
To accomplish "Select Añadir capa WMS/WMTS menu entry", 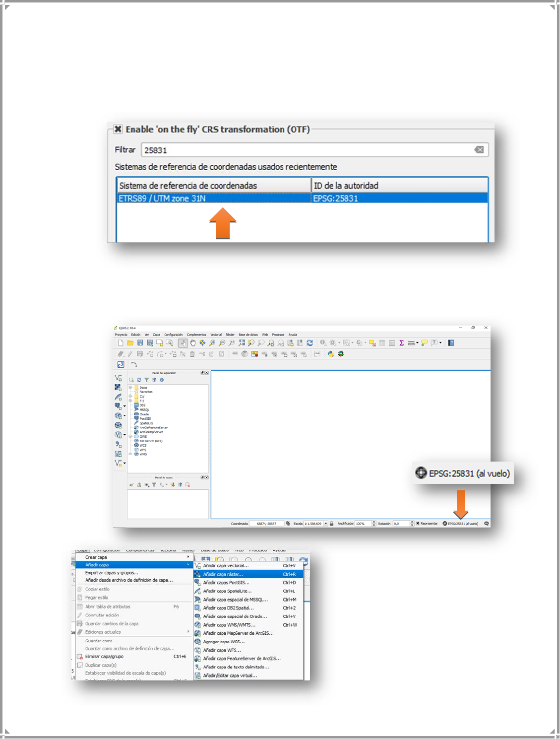I will click(x=249, y=625).
